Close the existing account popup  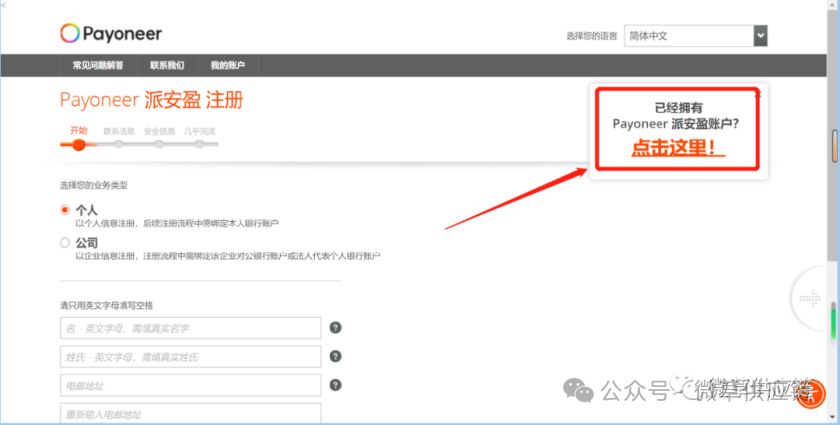click(x=757, y=94)
